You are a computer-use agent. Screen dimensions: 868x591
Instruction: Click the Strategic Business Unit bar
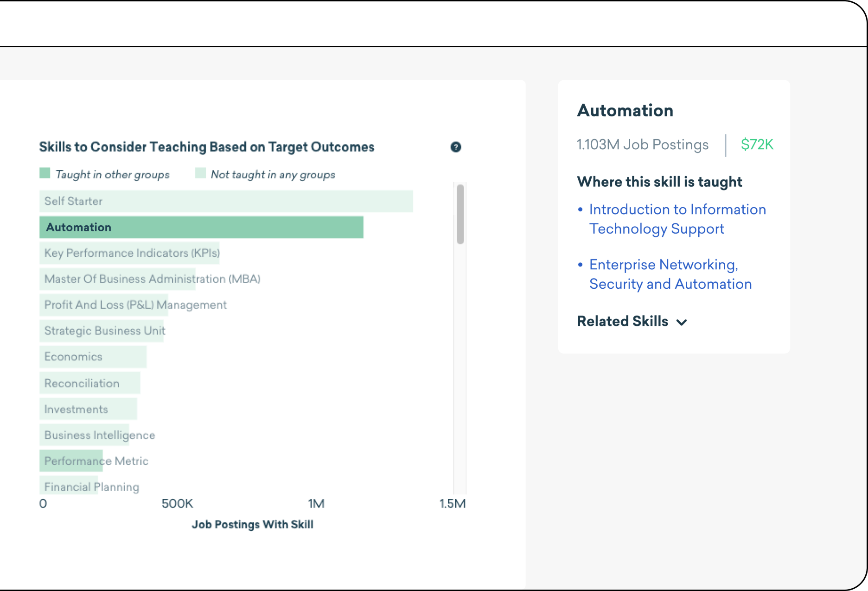click(102, 331)
